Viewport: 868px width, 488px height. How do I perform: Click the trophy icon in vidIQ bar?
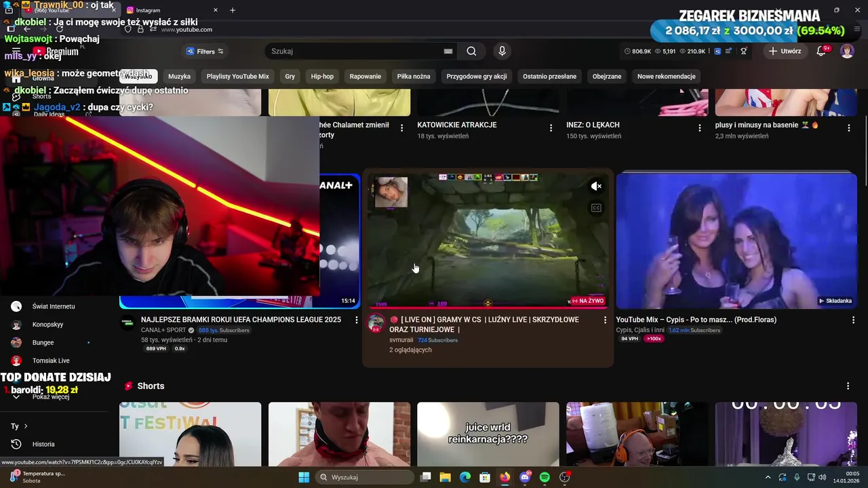pos(744,51)
